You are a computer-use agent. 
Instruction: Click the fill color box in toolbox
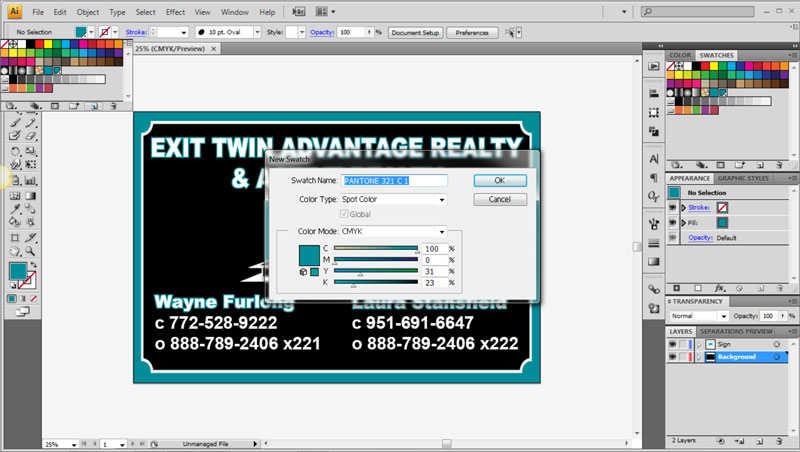[18, 271]
